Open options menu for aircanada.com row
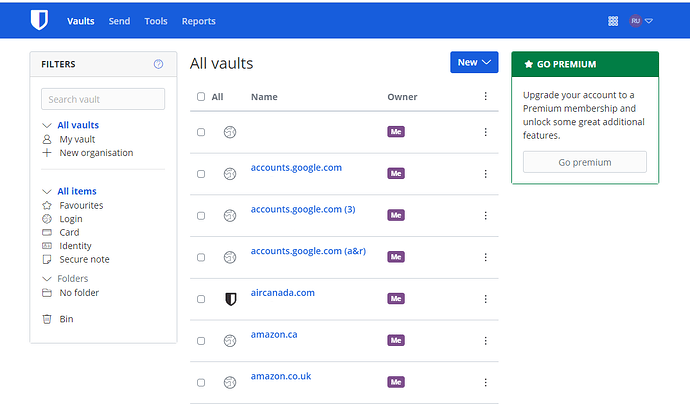The height and width of the screenshot is (416, 690). [485, 299]
